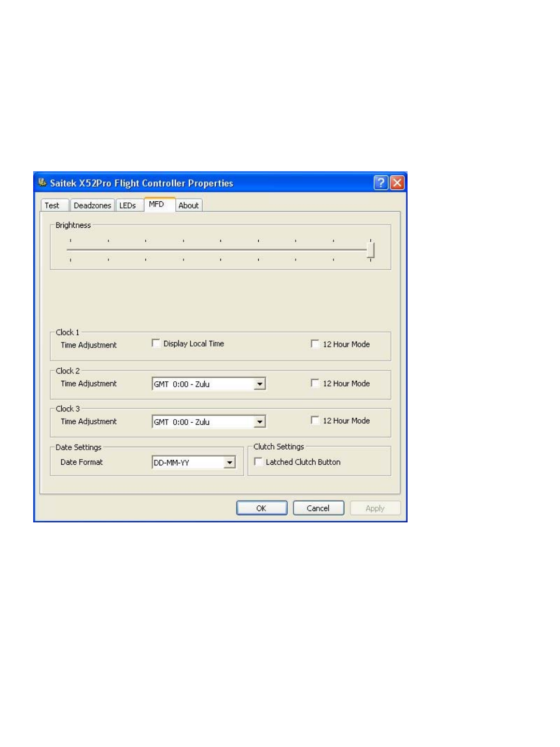Click the Clutch Settings group label
The height and width of the screenshot is (747, 560).
pos(279,447)
